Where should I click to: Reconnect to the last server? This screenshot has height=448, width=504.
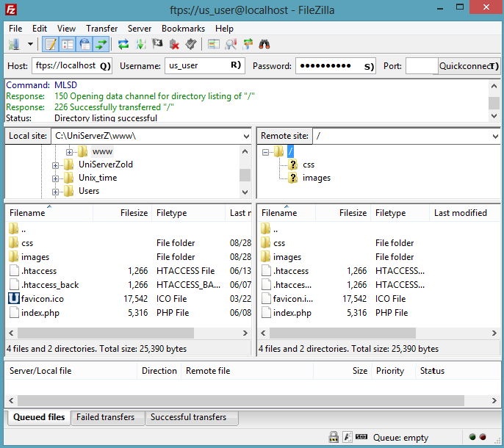tap(191, 44)
